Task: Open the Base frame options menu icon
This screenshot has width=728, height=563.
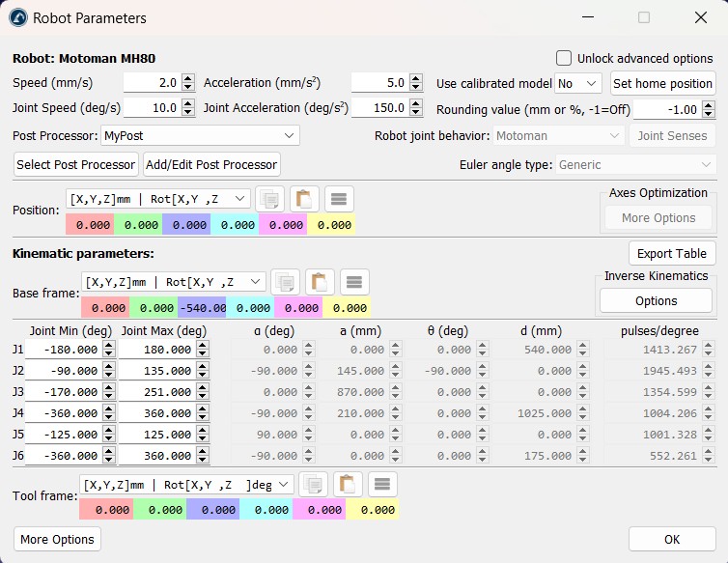Action: pos(354,282)
